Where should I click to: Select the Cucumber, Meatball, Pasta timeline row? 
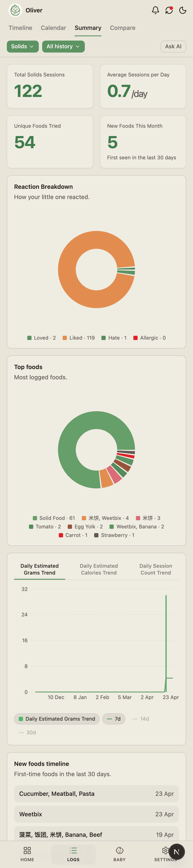pyautogui.click(x=96, y=793)
